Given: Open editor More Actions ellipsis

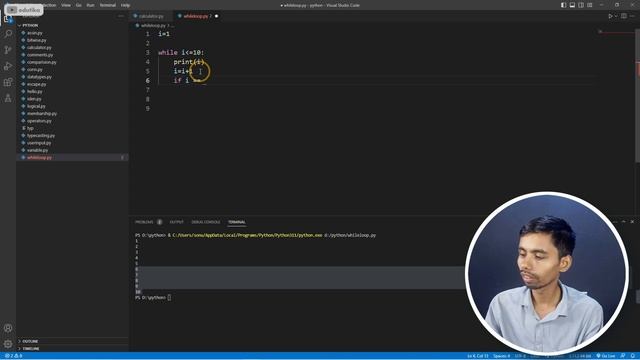Looking at the screenshot, I should 633,16.
